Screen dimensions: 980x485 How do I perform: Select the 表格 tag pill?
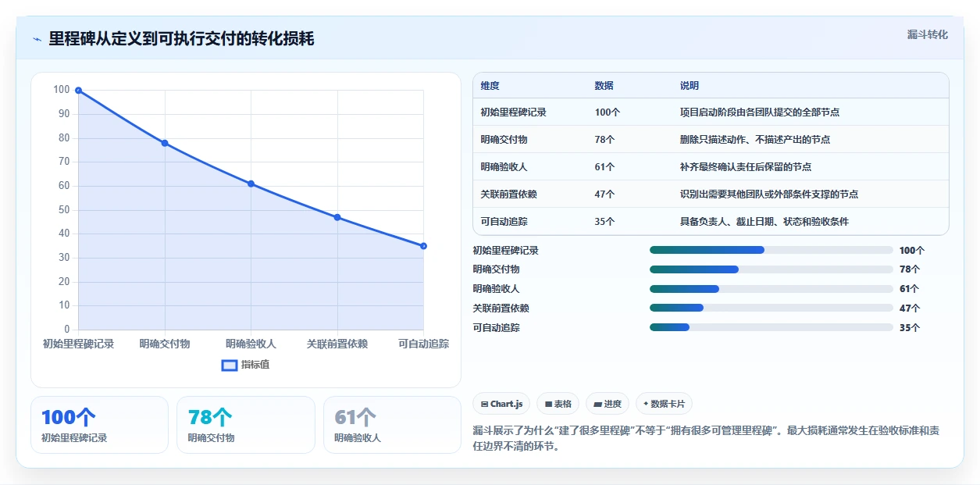point(558,404)
